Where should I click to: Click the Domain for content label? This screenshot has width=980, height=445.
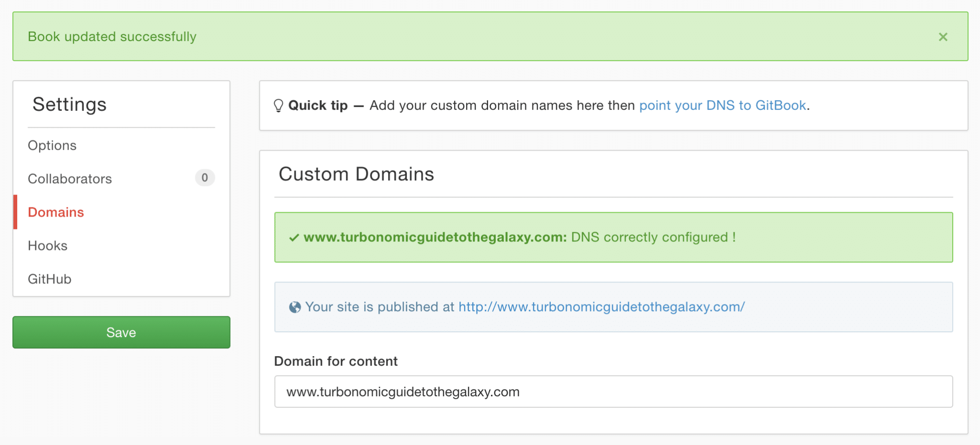pos(335,361)
